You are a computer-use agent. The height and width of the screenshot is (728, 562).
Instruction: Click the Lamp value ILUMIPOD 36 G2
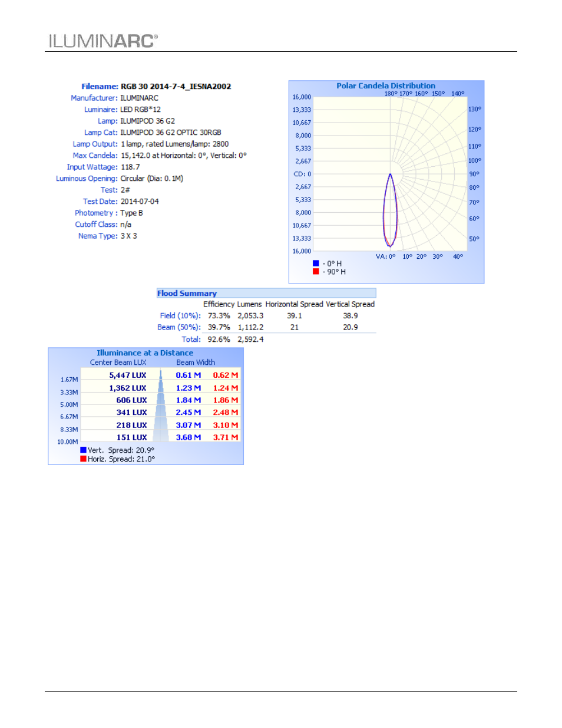coord(147,121)
